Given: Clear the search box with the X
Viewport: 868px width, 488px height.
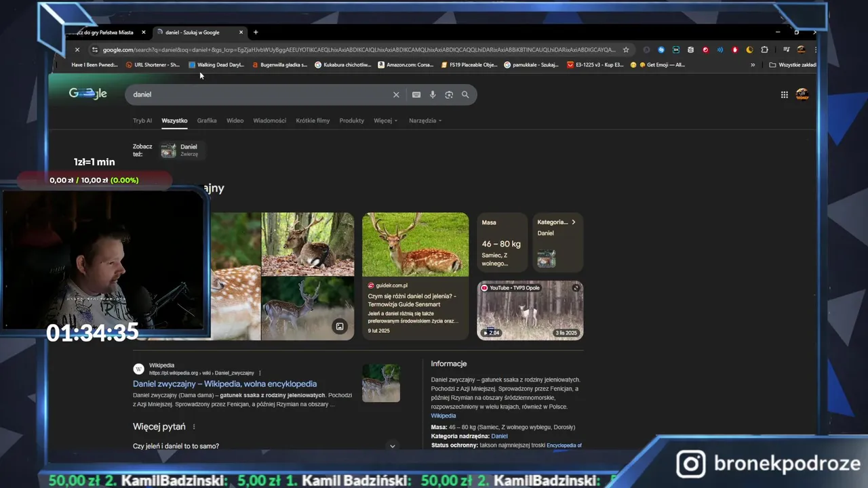Looking at the screenshot, I should click(396, 95).
